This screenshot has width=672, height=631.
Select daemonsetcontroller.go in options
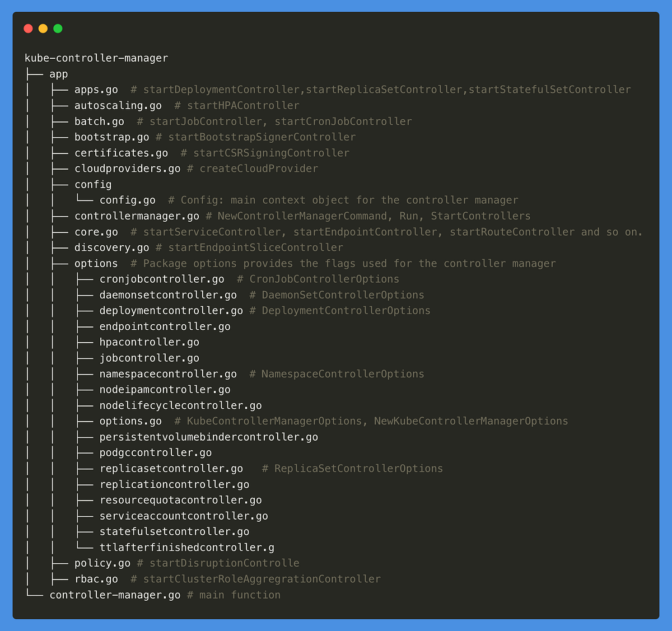[x=167, y=295]
